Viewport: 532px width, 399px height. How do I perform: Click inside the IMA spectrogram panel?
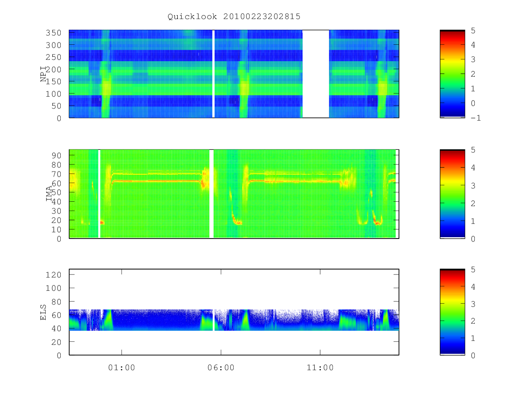click(234, 194)
